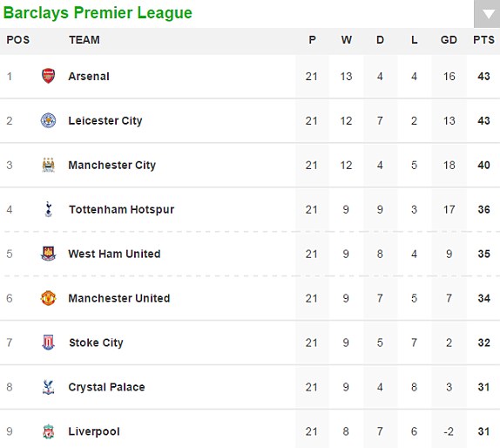Image resolution: width=500 pixels, height=448 pixels.
Task: Click the Crystal Palace eagle crest
Action: tap(48, 387)
